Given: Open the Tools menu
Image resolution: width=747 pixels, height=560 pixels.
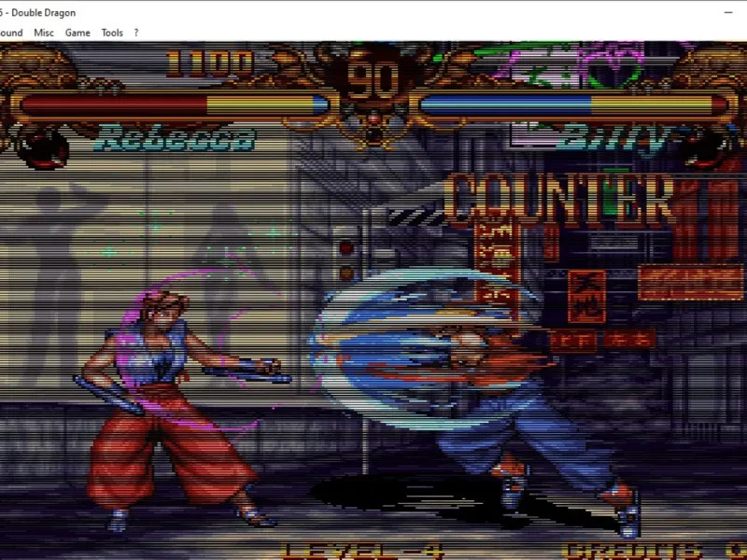Looking at the screenshot, I should click(x=112, y=33).
